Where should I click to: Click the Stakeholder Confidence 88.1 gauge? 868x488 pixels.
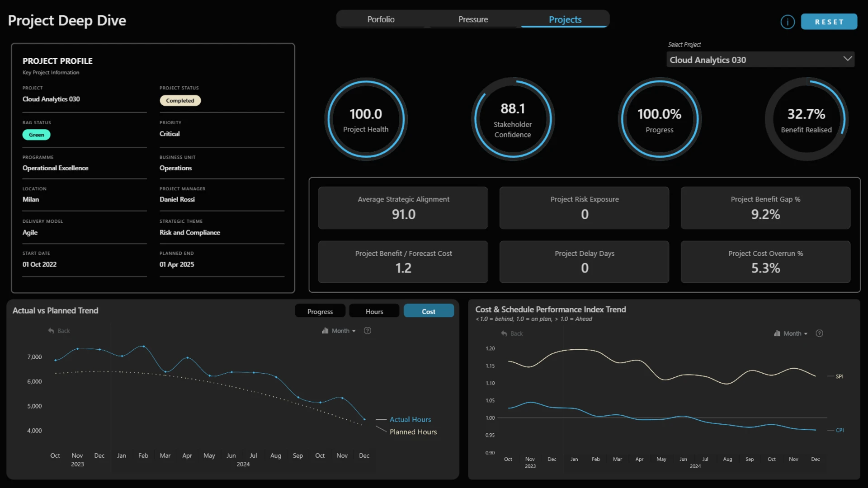(513, 119)
